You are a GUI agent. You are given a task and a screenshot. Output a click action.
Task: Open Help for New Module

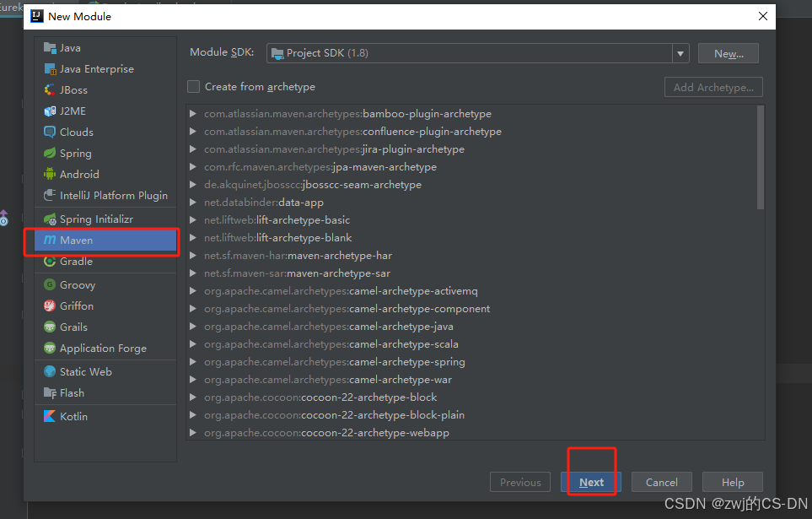733,482
